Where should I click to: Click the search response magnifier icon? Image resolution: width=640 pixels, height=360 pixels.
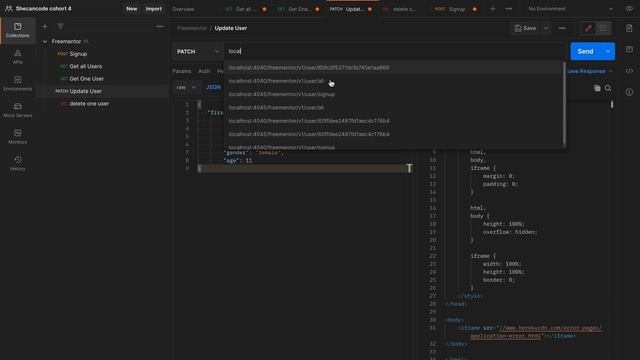coord(608,88)
